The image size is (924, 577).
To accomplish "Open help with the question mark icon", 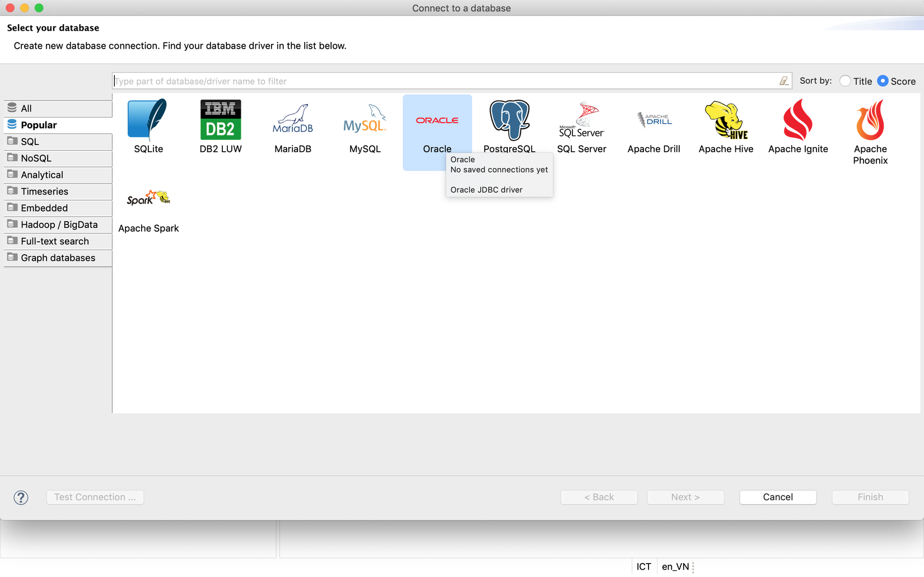I will coord(21,498).
